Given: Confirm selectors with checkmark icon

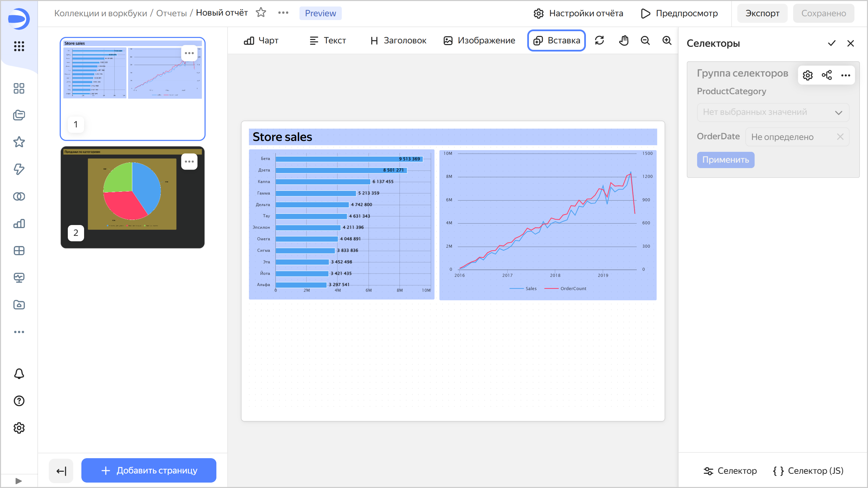Looking at the screenshot, I should (832, 43).
